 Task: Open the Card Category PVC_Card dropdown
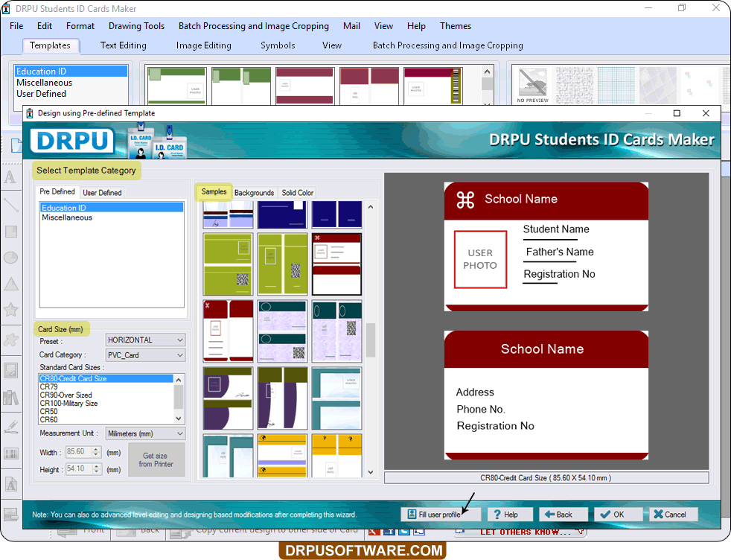pos(145,355)
